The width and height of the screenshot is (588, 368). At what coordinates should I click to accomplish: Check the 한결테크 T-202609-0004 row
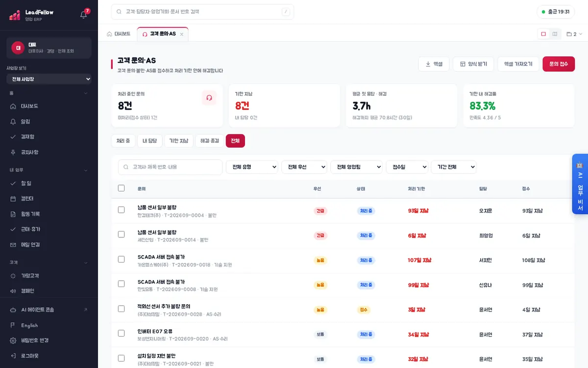[x=122, y=210]
